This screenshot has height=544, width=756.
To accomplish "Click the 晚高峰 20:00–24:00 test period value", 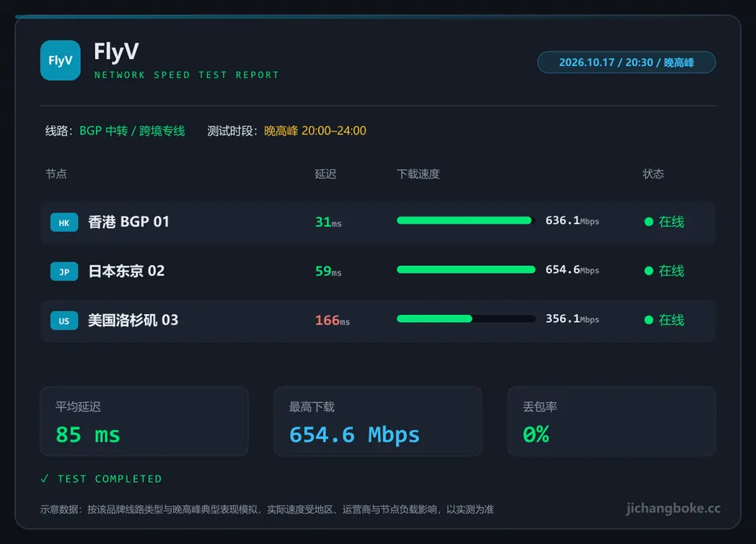I will pos(315,131).
